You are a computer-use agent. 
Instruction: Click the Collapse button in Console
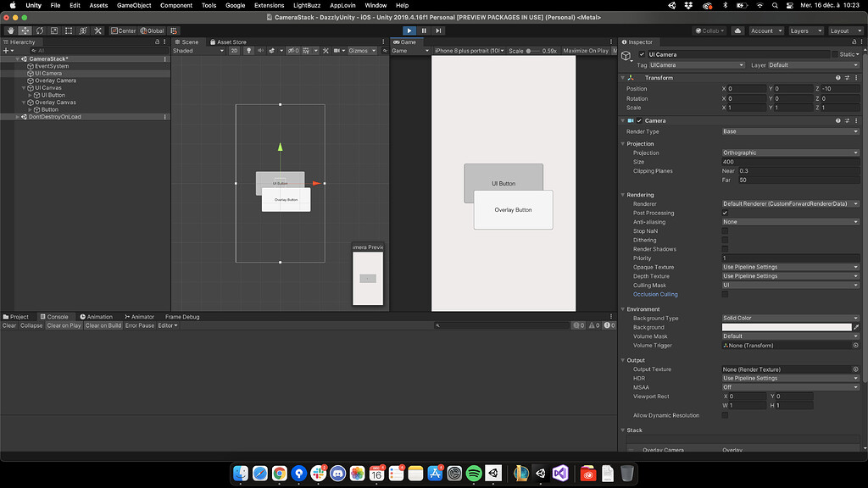30,324
